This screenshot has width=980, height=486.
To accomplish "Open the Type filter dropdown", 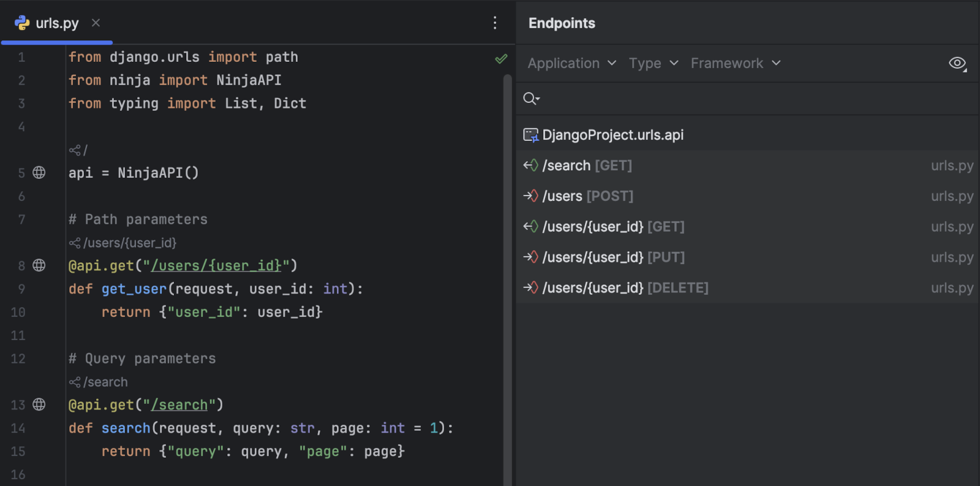I will pyautogui.click(x=653, y=63).
